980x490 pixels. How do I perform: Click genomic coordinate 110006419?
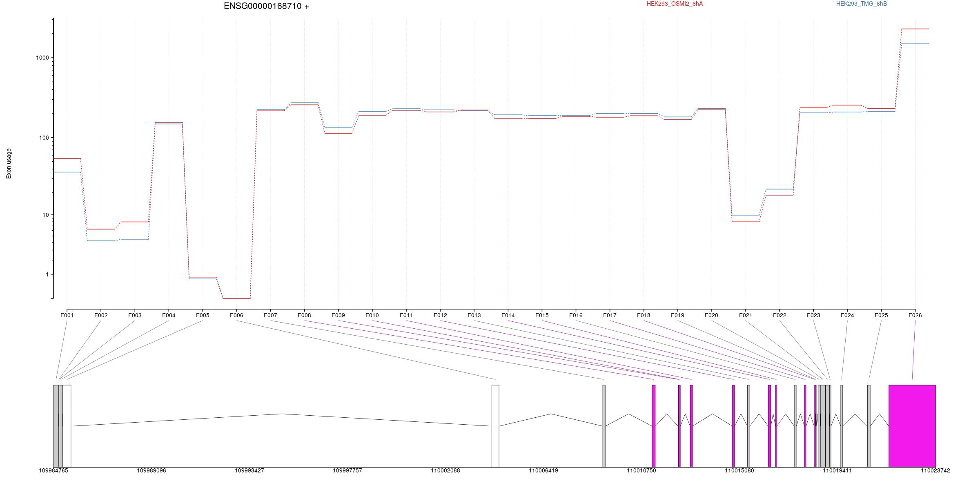click(x=543, y=471)
